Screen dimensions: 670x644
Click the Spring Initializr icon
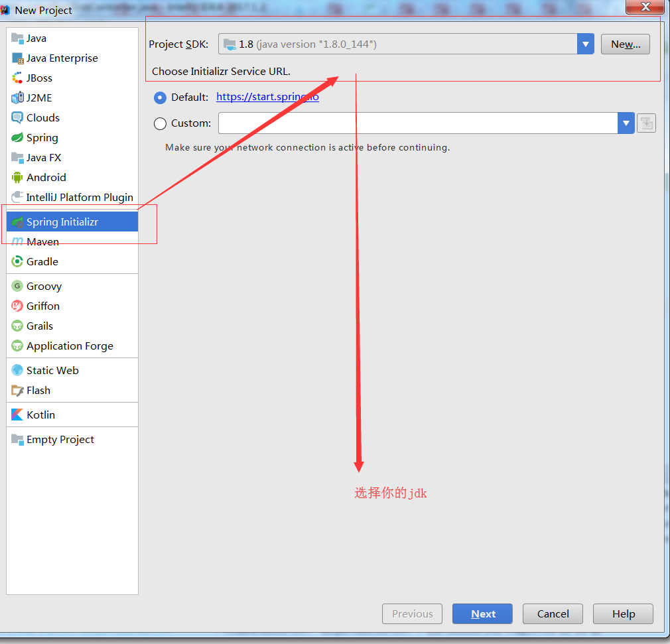17,222
